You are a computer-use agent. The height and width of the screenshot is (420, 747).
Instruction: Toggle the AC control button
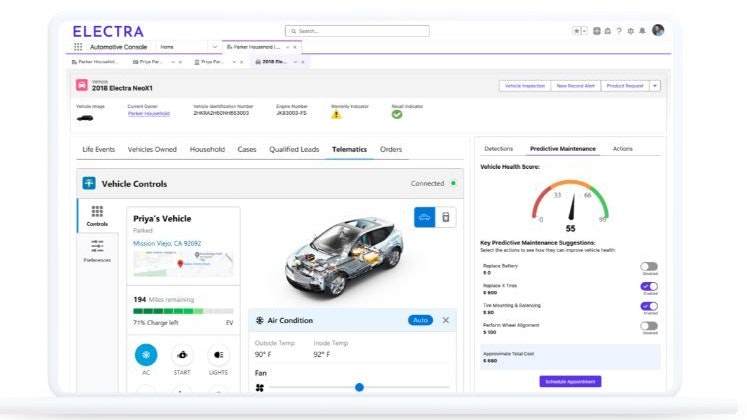pos(146,355)
